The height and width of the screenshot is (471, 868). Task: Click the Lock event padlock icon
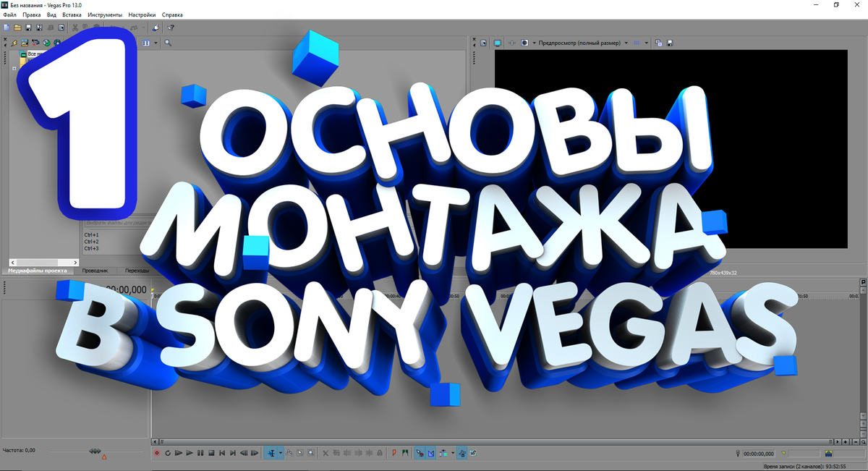point(380,453)
